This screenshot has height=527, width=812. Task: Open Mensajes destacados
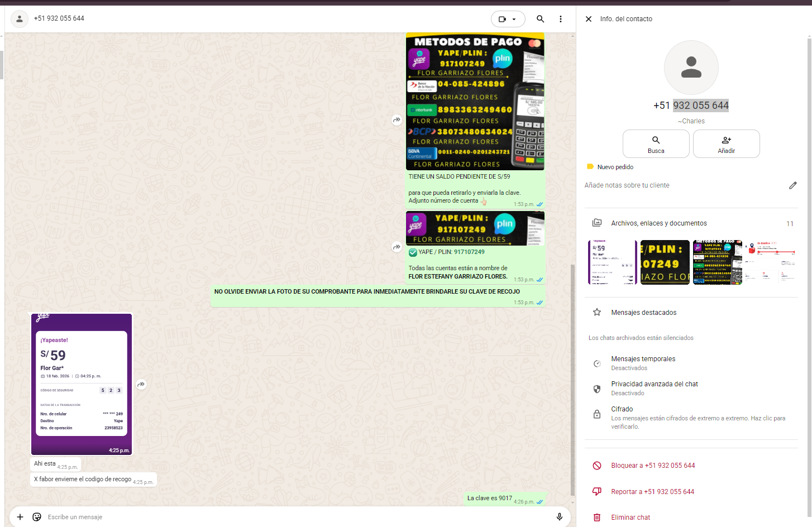click(643, 313)
